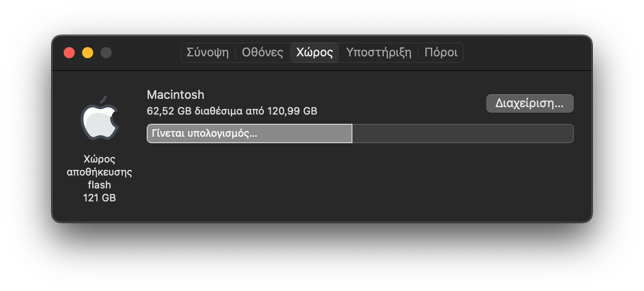Minimize the window with the yellow button
The width and height of the screenshot is (644, 291).
click(88, 53)
